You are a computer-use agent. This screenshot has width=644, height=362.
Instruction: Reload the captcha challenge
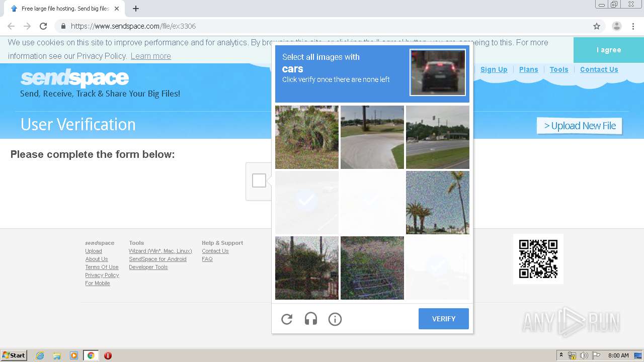(x=287, y=319)
